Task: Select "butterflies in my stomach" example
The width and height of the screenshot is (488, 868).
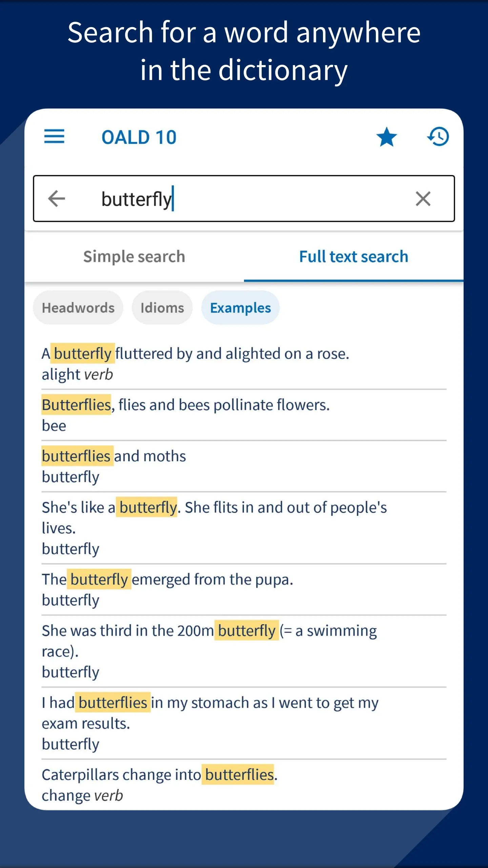Action: point(210,723)
